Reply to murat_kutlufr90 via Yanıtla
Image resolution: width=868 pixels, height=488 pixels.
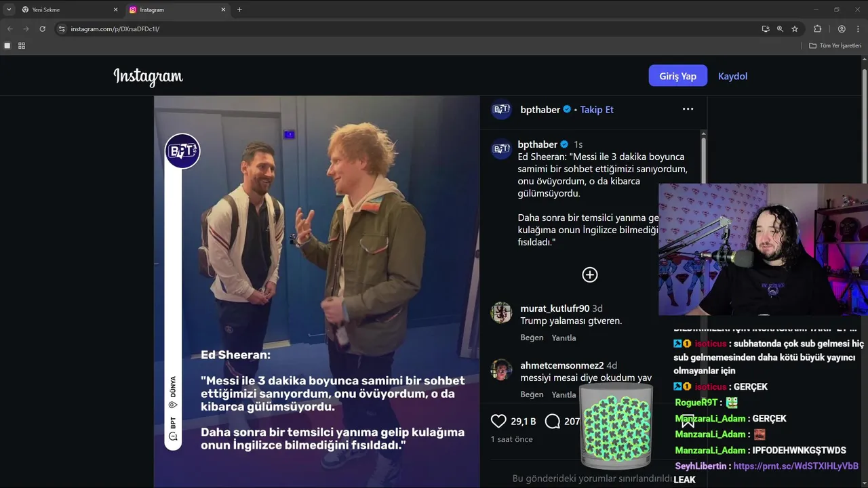(x=564, y=338)
